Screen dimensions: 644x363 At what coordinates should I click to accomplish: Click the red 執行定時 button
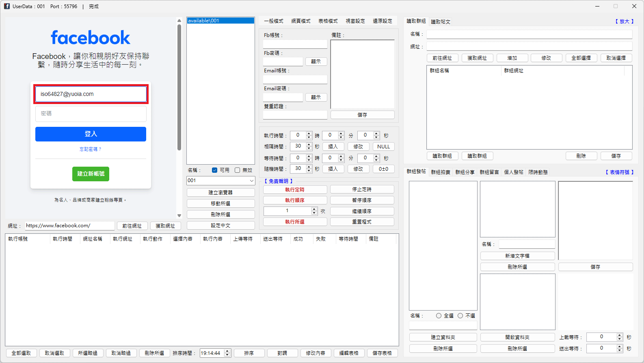coord(295,189)
